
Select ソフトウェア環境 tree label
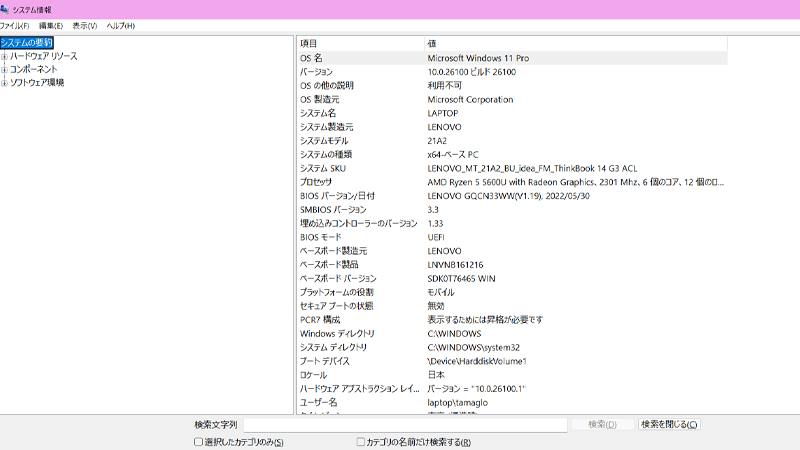coord(37,83)
